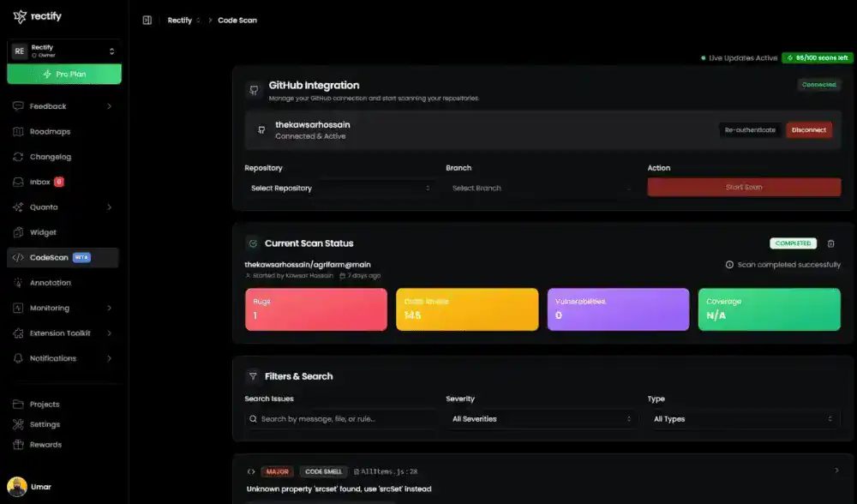This screenshot has height=504, width=857.
Task: Open the Widget page
Action: pos(43,232)
